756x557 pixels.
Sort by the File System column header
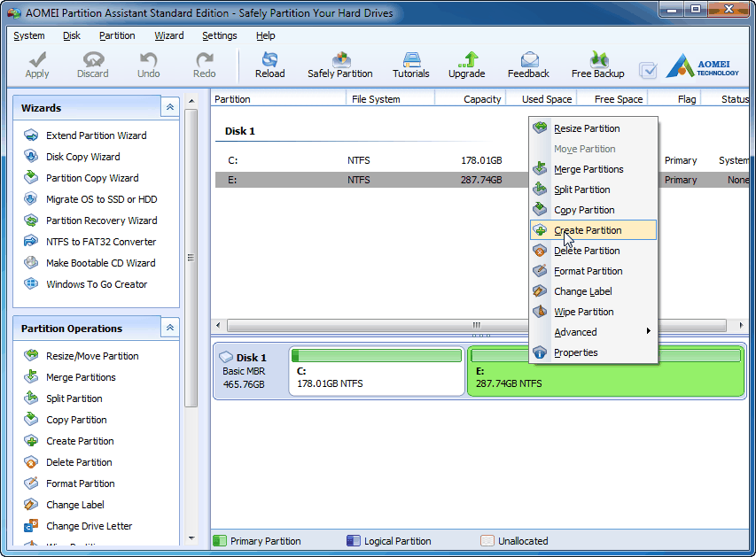pos(390,99)
